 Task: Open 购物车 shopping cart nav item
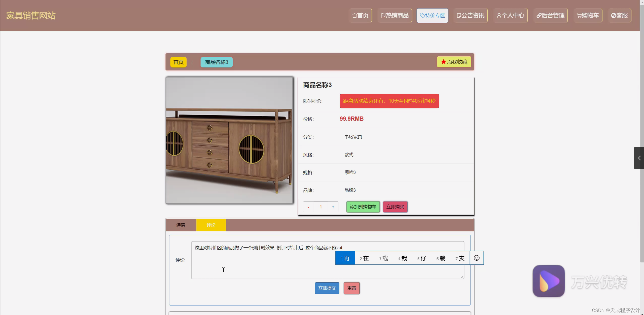point(588,16)
